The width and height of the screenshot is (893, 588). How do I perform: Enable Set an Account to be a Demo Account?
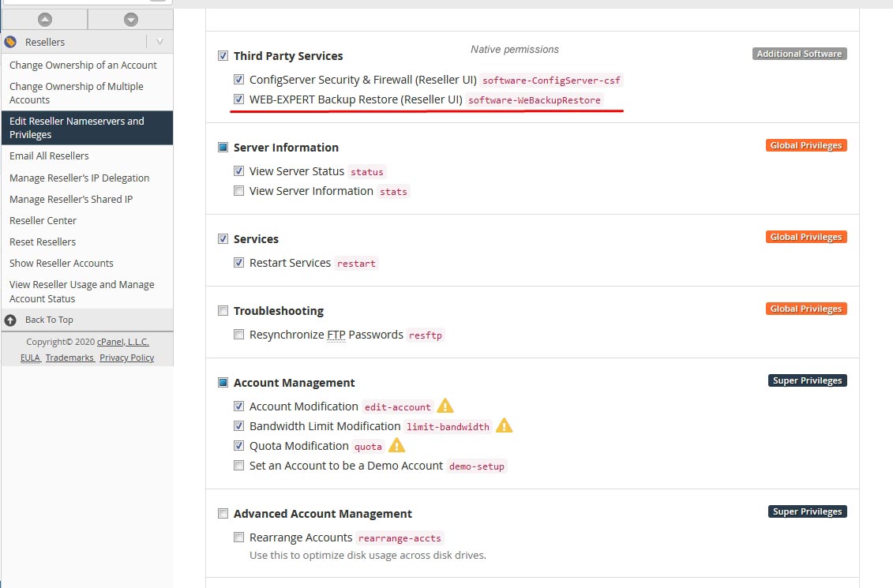pyautogui.click(x=238, y=466)
